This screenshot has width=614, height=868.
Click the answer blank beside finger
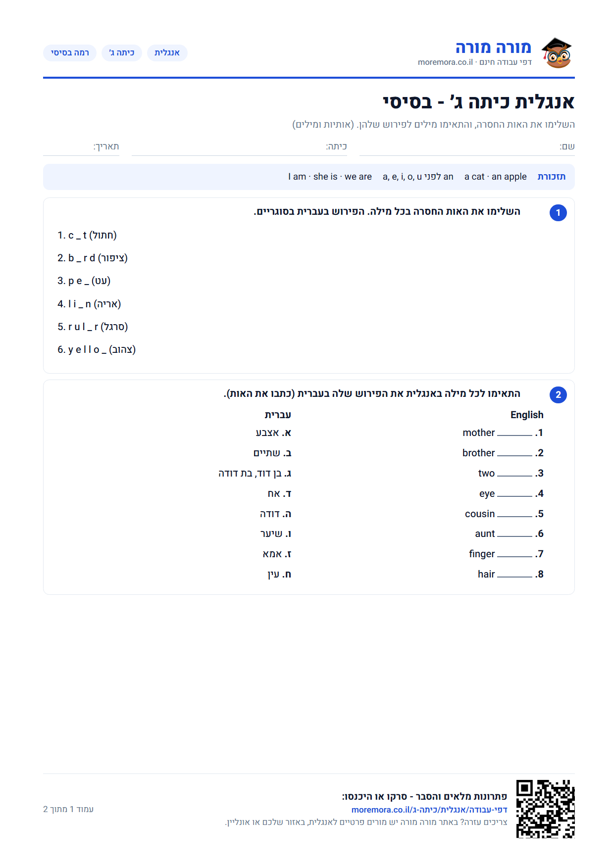coord(514,555)
